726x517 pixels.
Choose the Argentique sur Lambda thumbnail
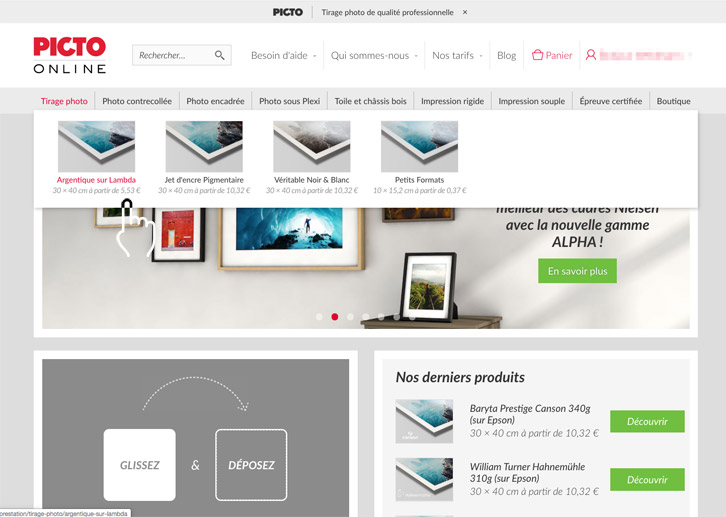point(96,147)
